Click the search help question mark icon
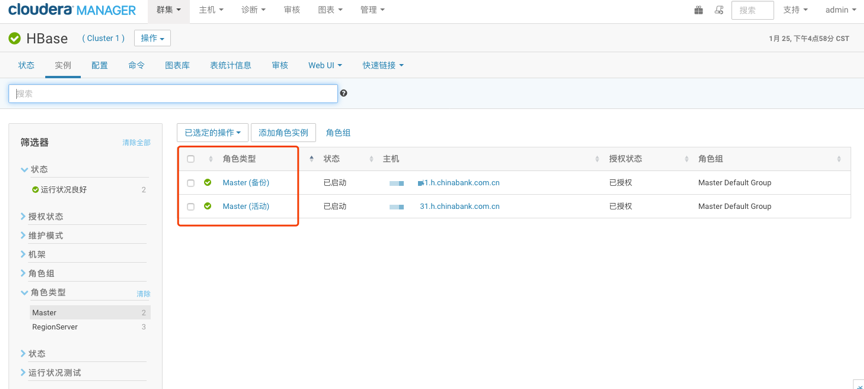This screenshot has width=864, height=389. 344,93
